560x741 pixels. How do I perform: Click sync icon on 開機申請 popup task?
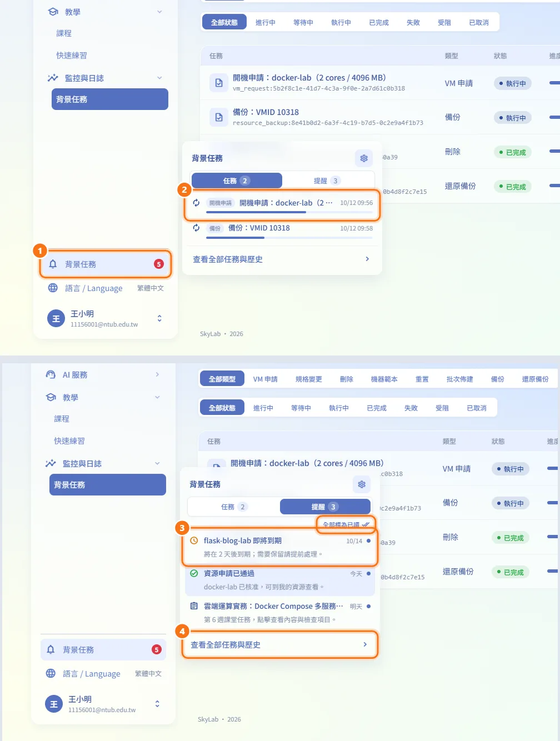pos(196,203)
